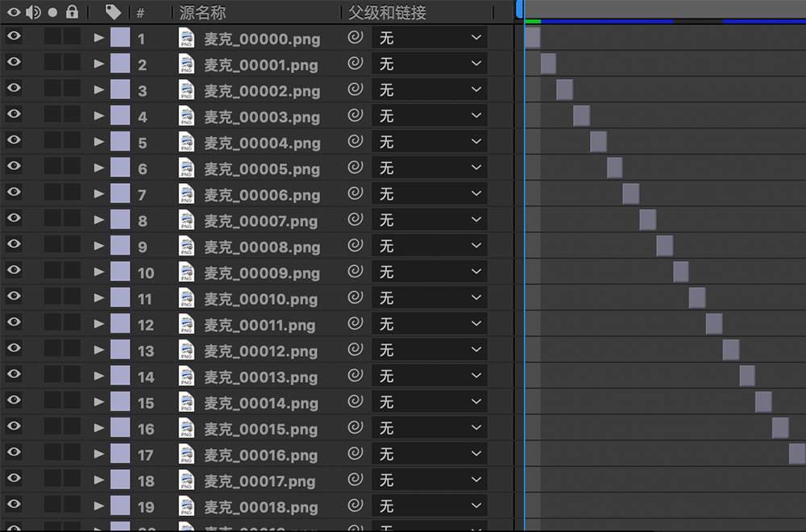
Task: Click the PNG file icon of 麦克_00012.png
Action: click(x=187, y=351)
